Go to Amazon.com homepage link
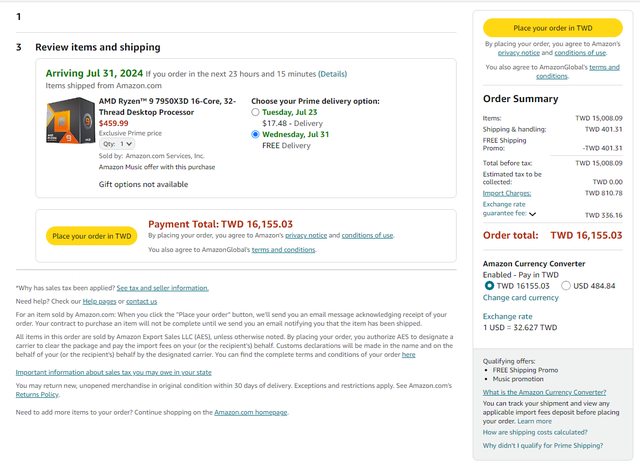This screenshot has height=465, width=640. click(x=250, y=412)
